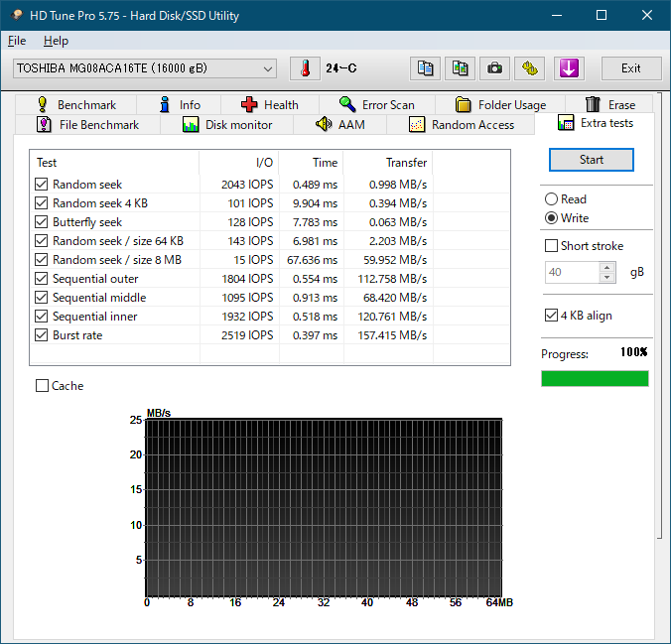Select the Write radio button
Viewport: 671px width, 644px height.
click(551, 218)
